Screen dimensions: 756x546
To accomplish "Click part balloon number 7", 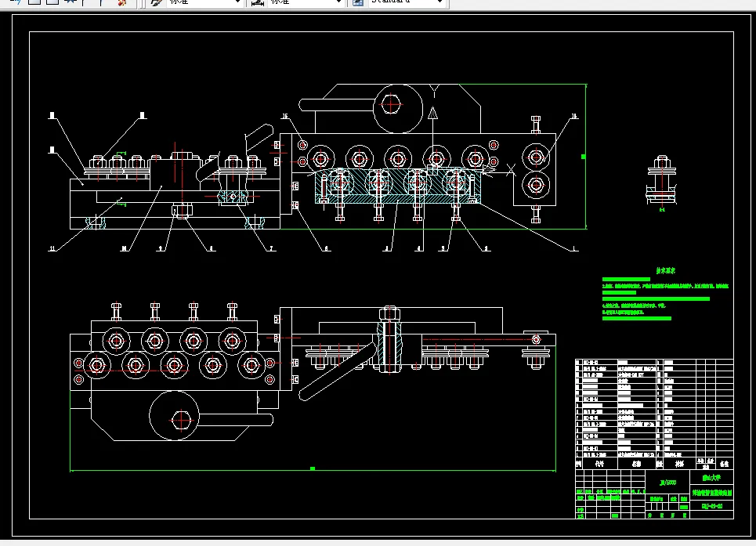I will point(271,248).
